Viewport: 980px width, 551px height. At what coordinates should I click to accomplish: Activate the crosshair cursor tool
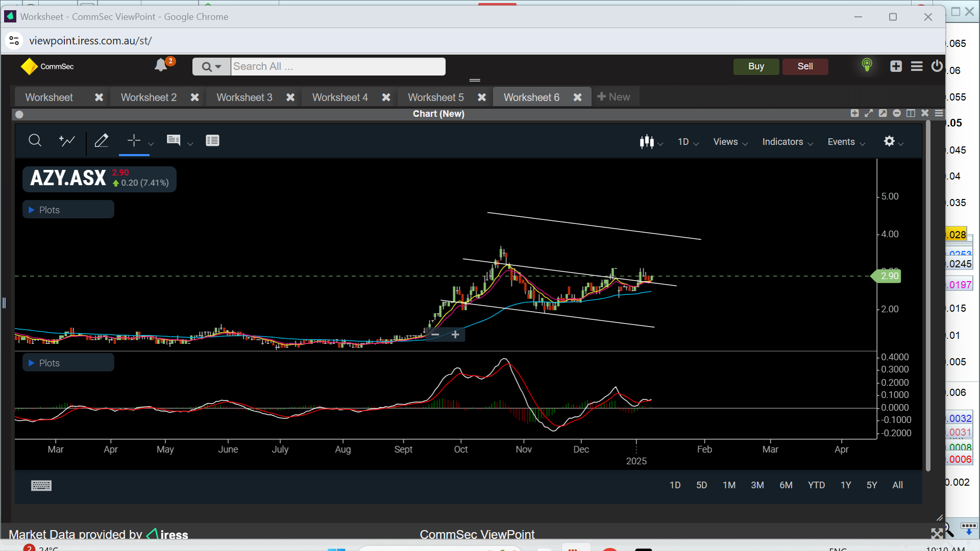(x=134, y=140)
